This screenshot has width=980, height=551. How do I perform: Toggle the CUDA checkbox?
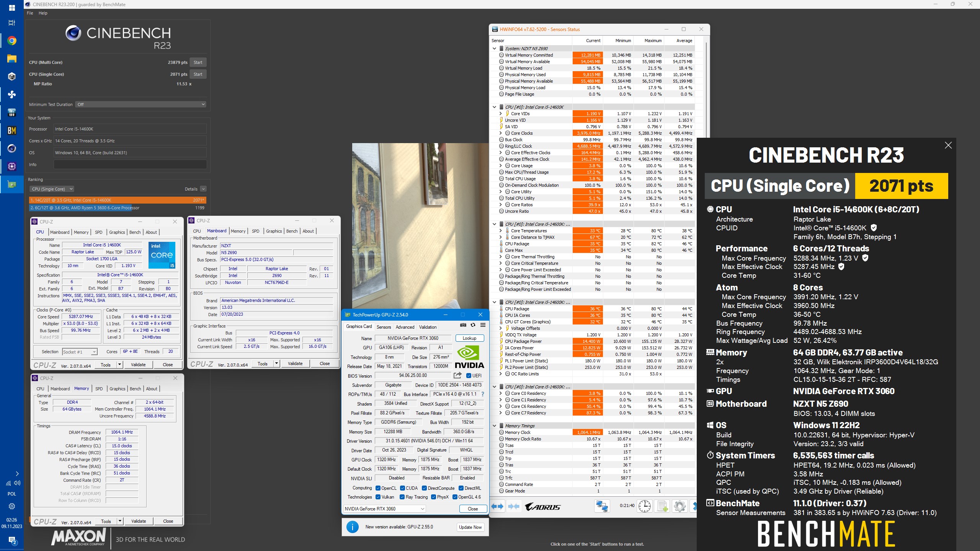click(x=402, y=488)
